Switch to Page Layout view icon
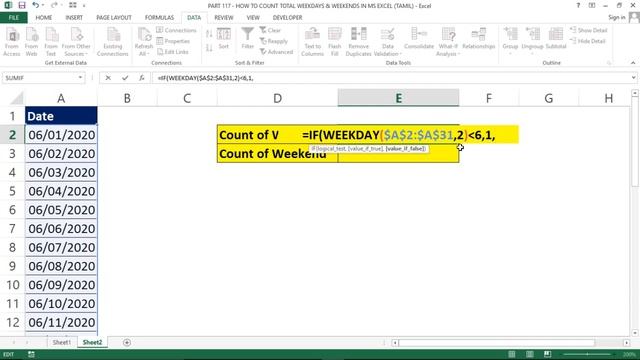Screen dimensions: 640x360 coord(529,354)
